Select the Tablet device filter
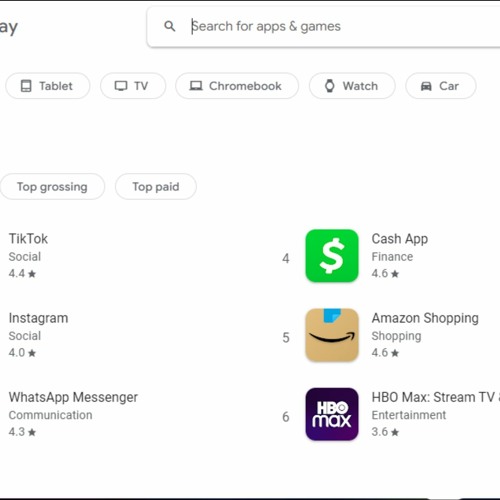Image resolution: width=500 pixels, height=500 pixels. (x=48, y=86)
